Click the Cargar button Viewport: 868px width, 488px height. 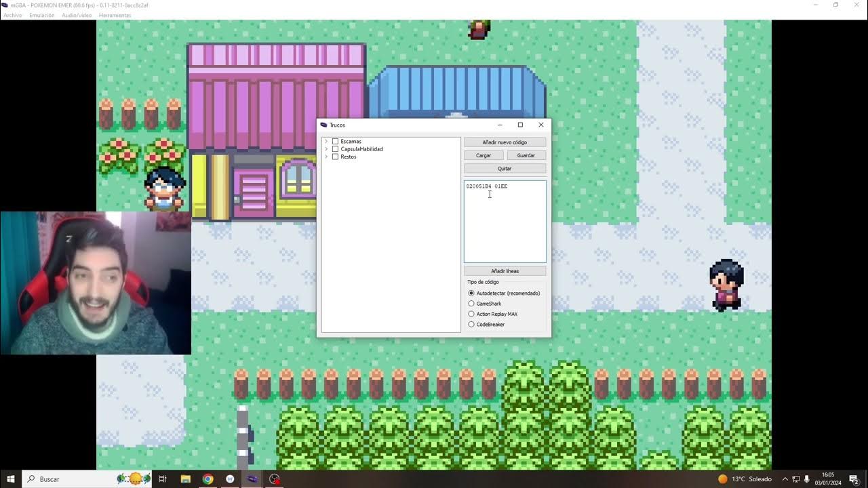(484, 155)
